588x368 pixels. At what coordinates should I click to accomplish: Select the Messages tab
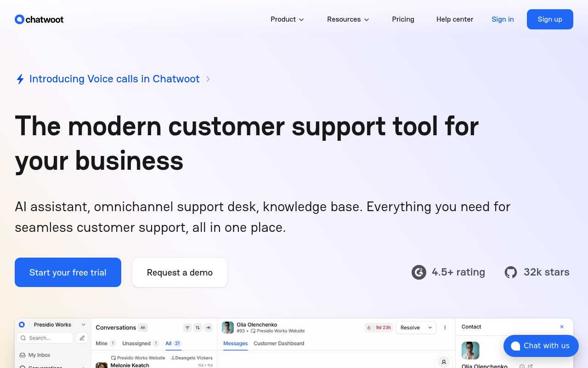[x=235, y=343]
